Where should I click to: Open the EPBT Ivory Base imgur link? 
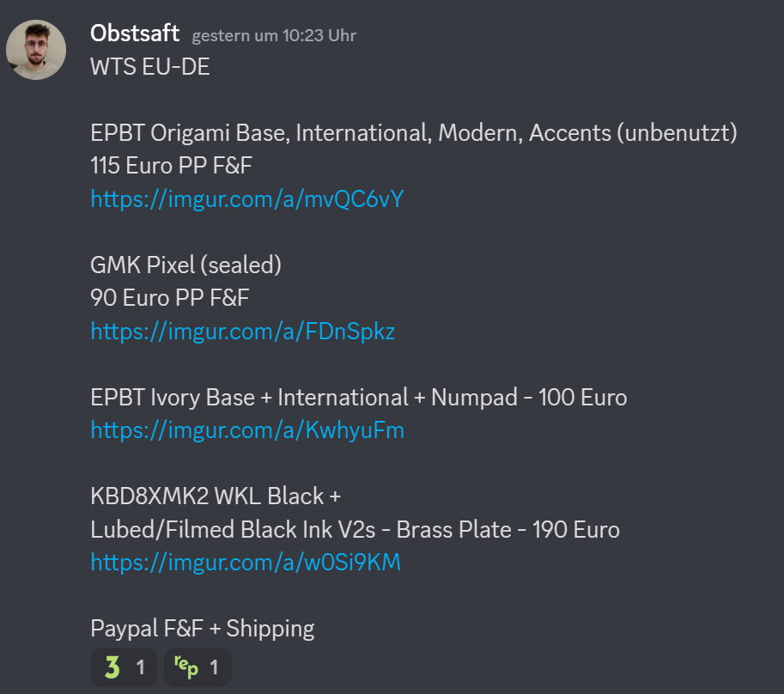[x=247, y=429]
